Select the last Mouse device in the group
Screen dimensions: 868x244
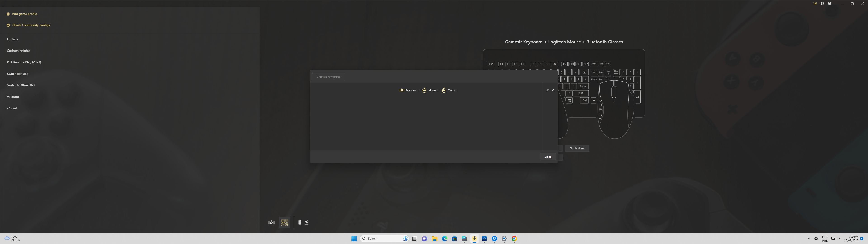[x=449, y=90]
